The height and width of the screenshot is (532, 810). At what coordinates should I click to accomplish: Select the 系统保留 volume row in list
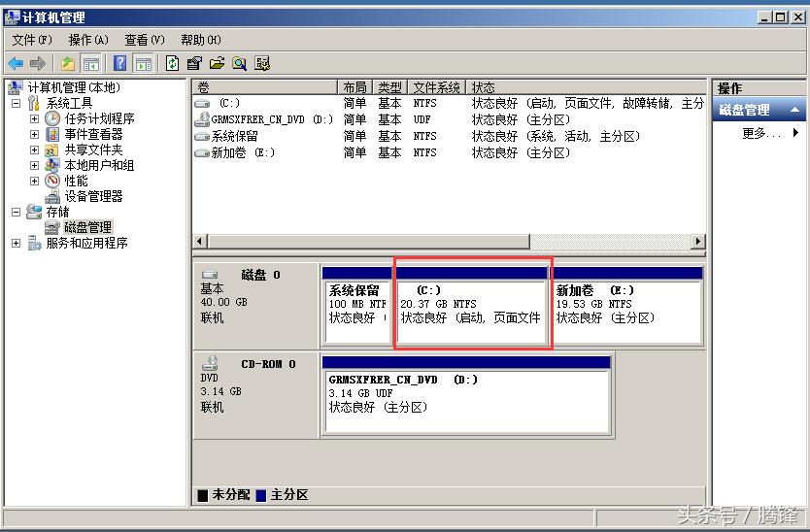click(x=449, y=136)
